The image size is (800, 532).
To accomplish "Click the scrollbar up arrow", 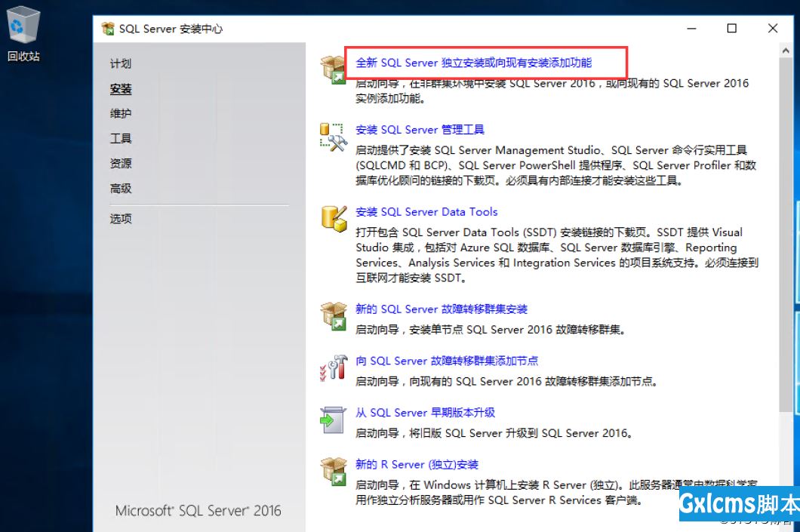I will pyautogui.click(x=786, y=51).
